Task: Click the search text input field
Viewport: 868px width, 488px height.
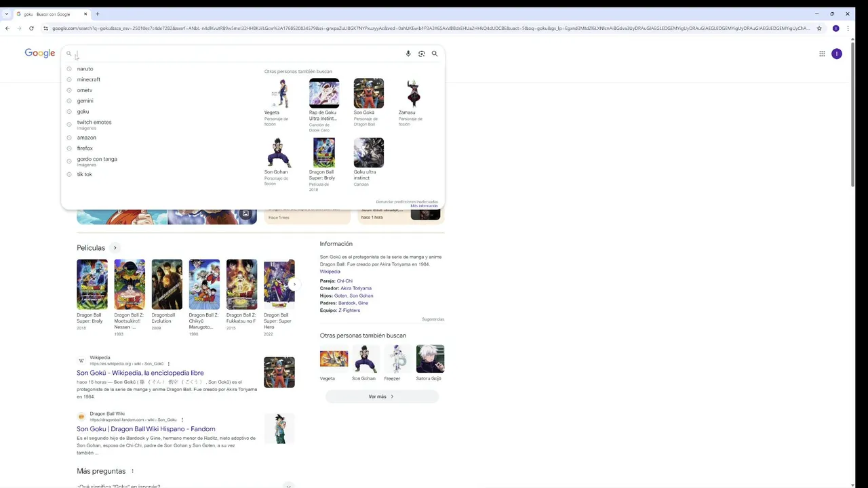Action: [237, 54]
